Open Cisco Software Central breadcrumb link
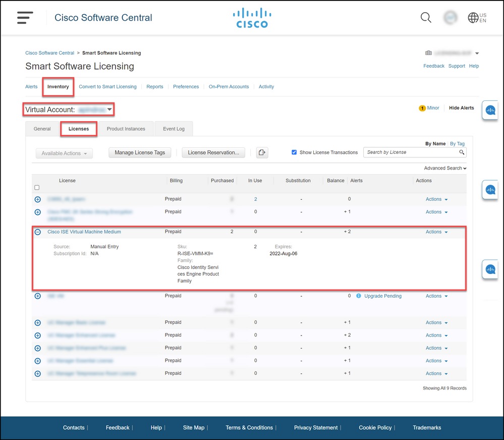 point(49,52)
